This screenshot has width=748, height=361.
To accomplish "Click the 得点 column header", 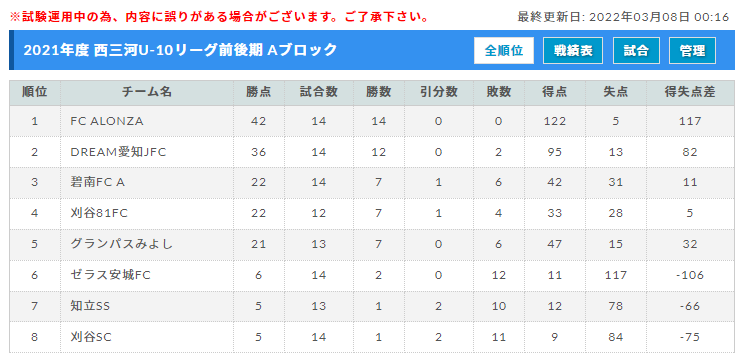I will [555, 93].
